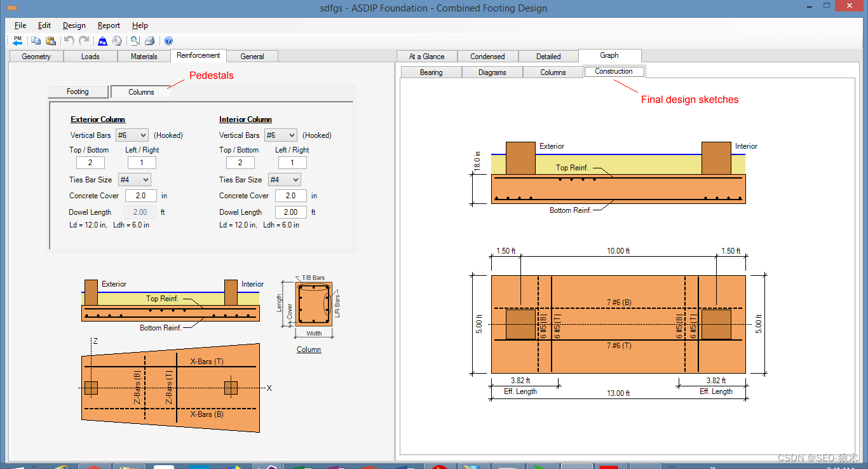Screen dimensions: 868x469
Task: Click the Kg weight units icon
Action: point(102,41)
